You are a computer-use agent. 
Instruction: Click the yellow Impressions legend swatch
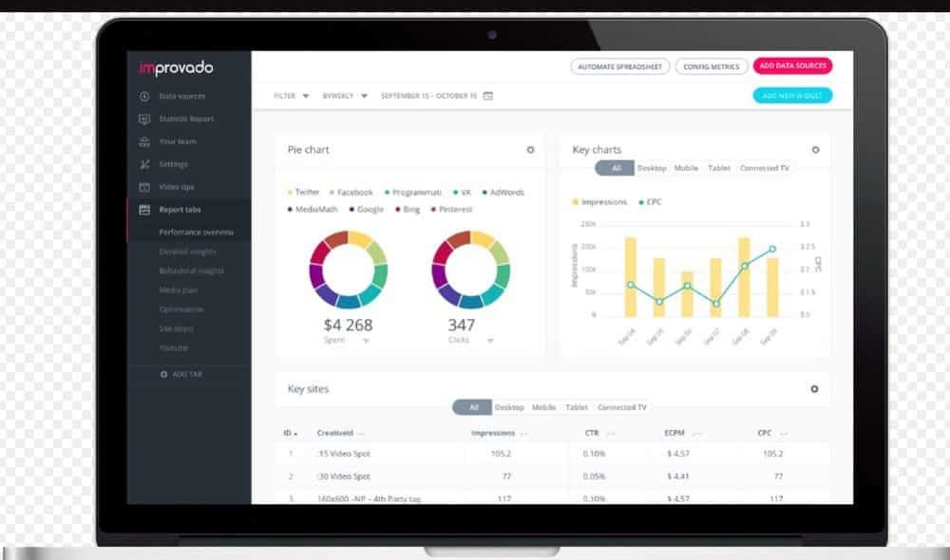pos(576,202)
